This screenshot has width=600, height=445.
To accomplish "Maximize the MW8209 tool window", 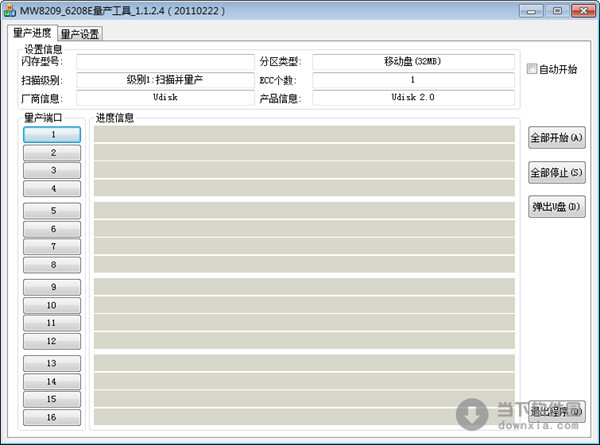I will point(558,11).
